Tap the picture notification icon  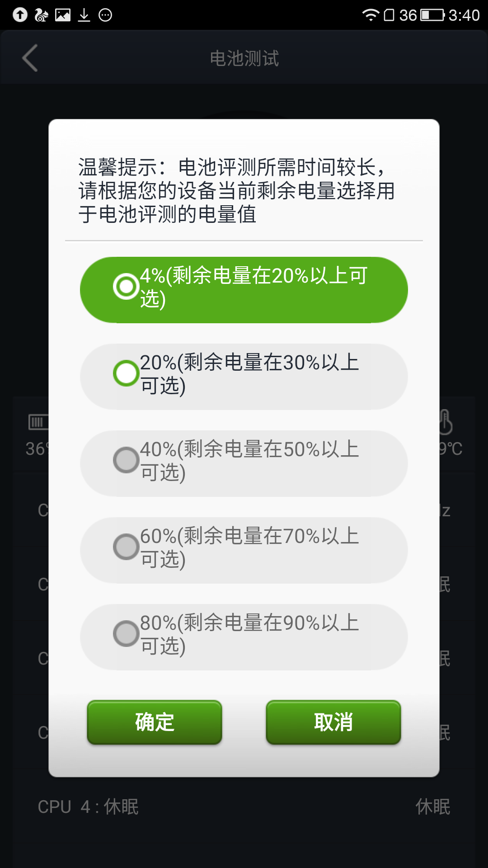63,15
